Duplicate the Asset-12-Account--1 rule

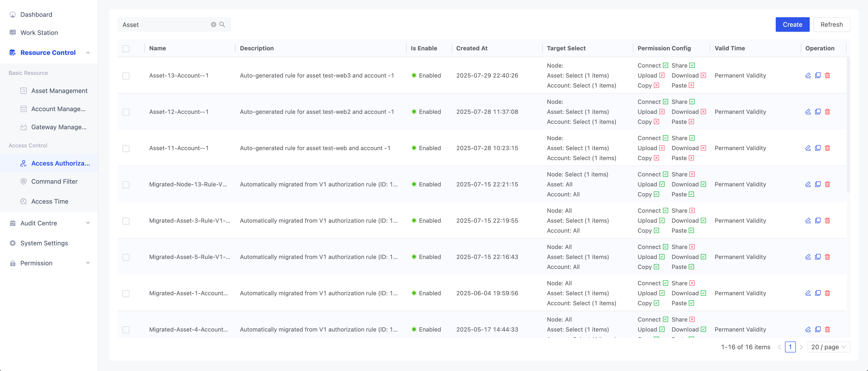coord(818,112)
